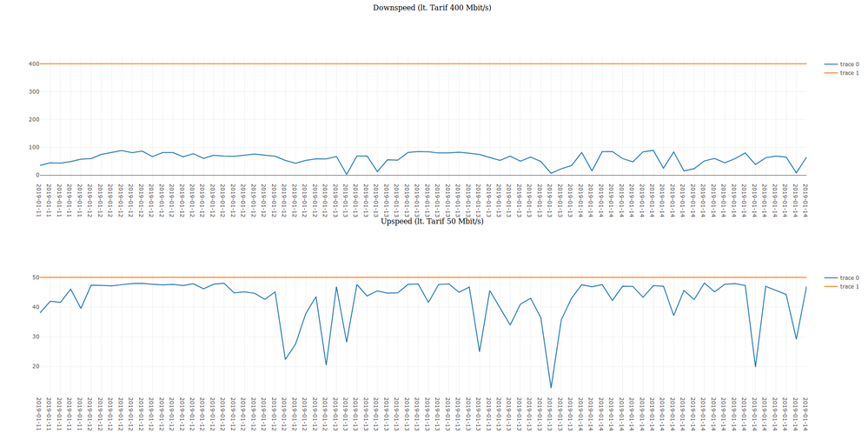Click the Upspeed chart title
868x434 pixels.
(433, 221)
